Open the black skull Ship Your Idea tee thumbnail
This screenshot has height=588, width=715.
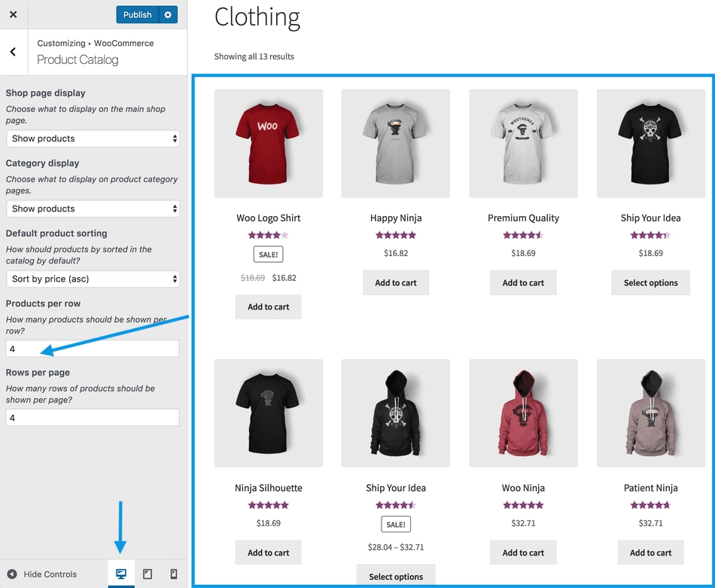pyautogui.click(x=651, y=143)
